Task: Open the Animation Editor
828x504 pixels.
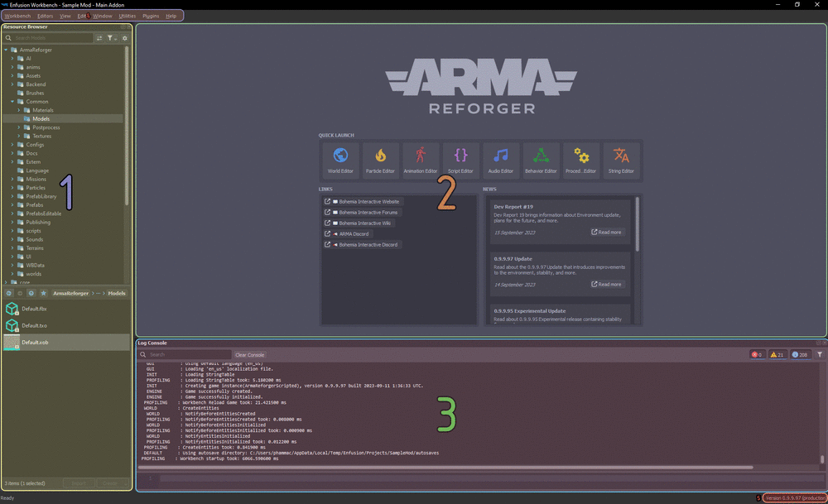Action: coord(421,160)
